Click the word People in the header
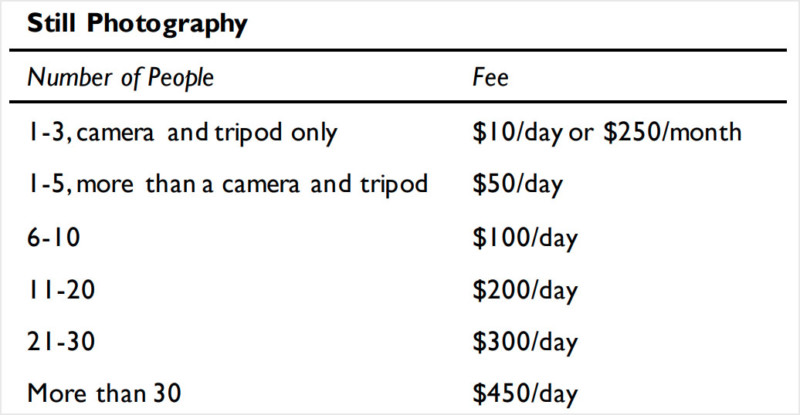This screenshot has height=415, width=800. (x=181, y=78)
